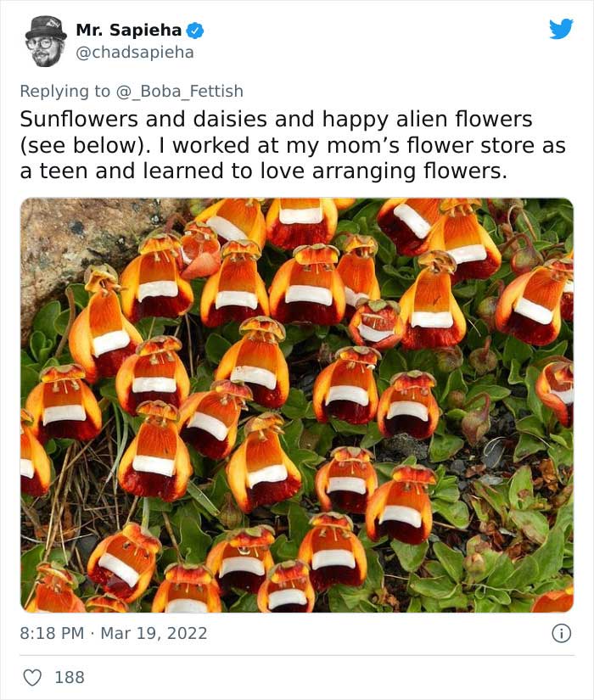This screenshot has height=700, width=594.
Task: Click the divider line above the likes
Action: 297,655
